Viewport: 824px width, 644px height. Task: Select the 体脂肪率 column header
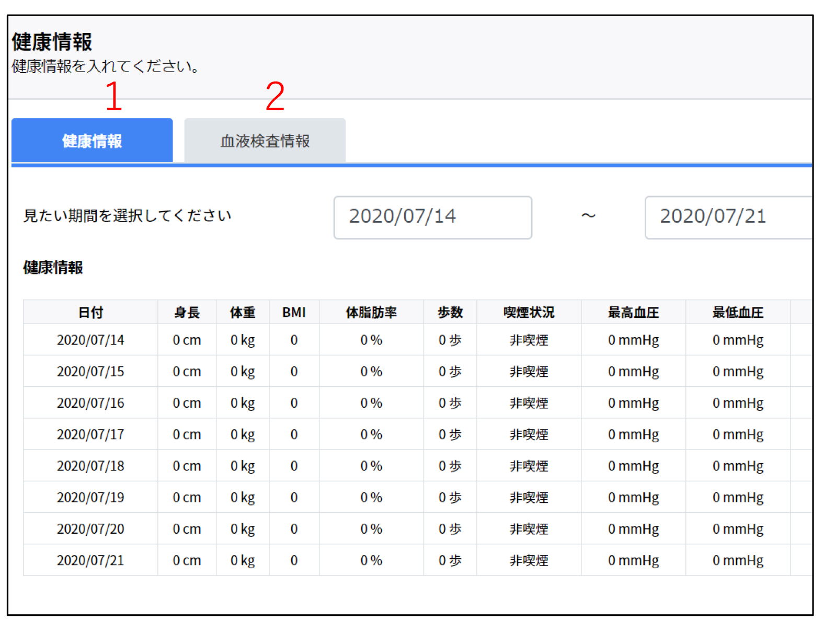371,313
